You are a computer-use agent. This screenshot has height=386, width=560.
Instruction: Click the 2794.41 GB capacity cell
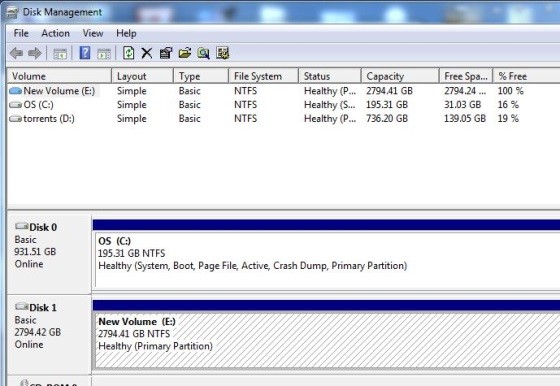coord(389,91)
